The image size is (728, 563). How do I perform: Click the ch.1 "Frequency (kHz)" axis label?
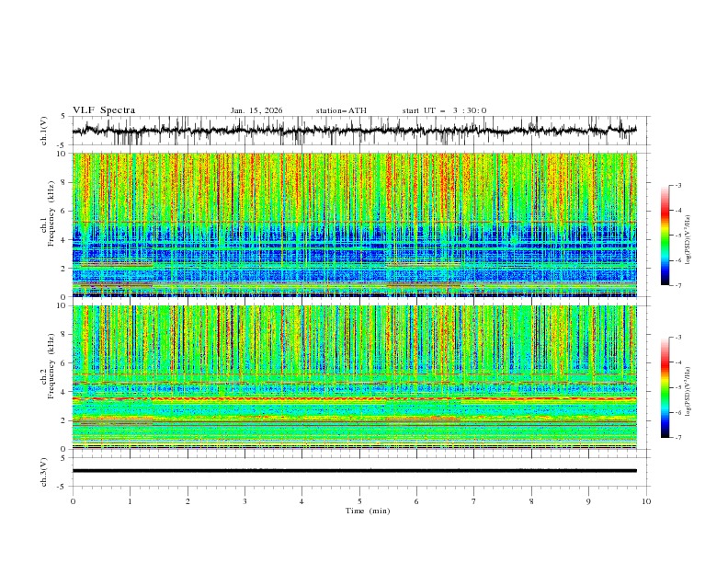coord(51,212)
